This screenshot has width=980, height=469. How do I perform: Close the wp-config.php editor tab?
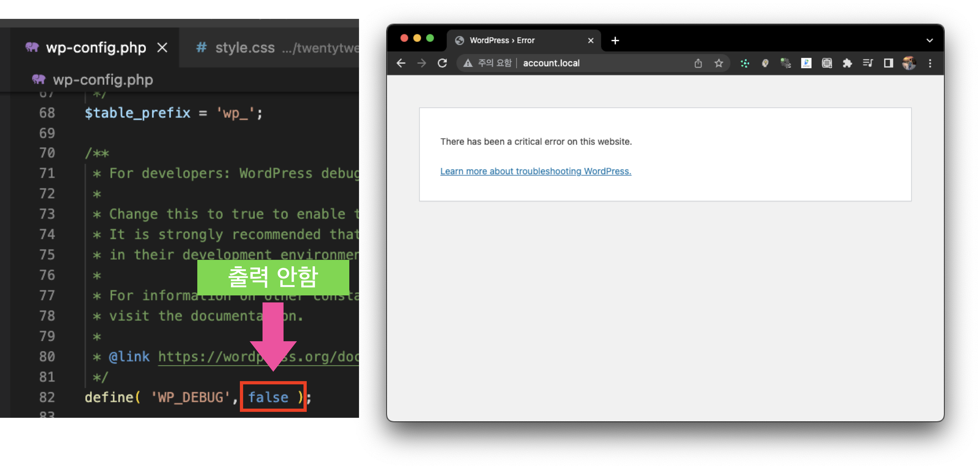[x=163, y=48]
